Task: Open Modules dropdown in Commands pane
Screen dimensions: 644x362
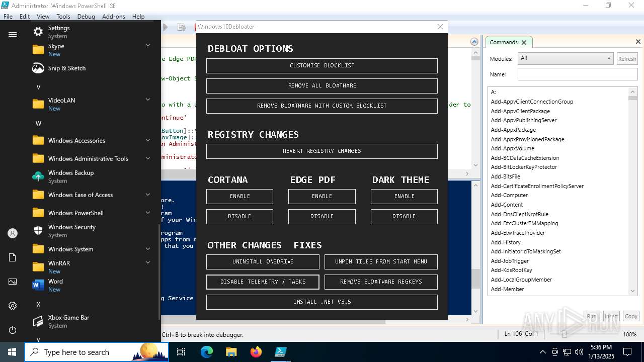Action: pos(566,58)
